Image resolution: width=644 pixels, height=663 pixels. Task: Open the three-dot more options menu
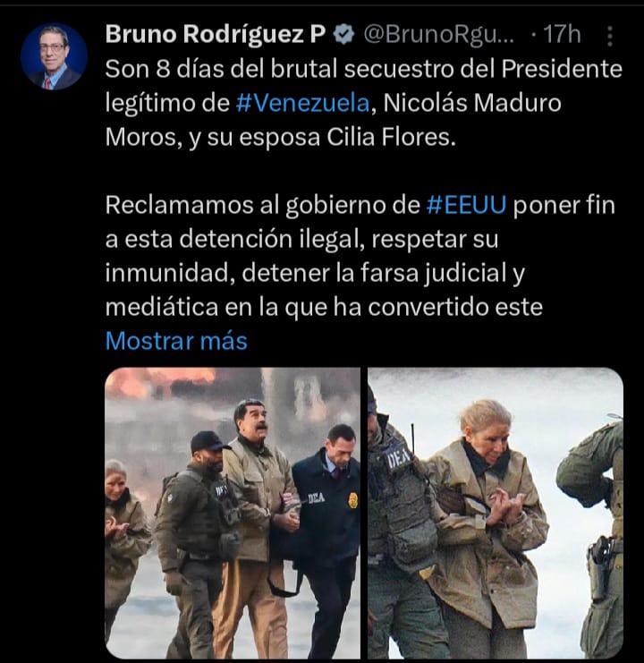coord(609,36)
